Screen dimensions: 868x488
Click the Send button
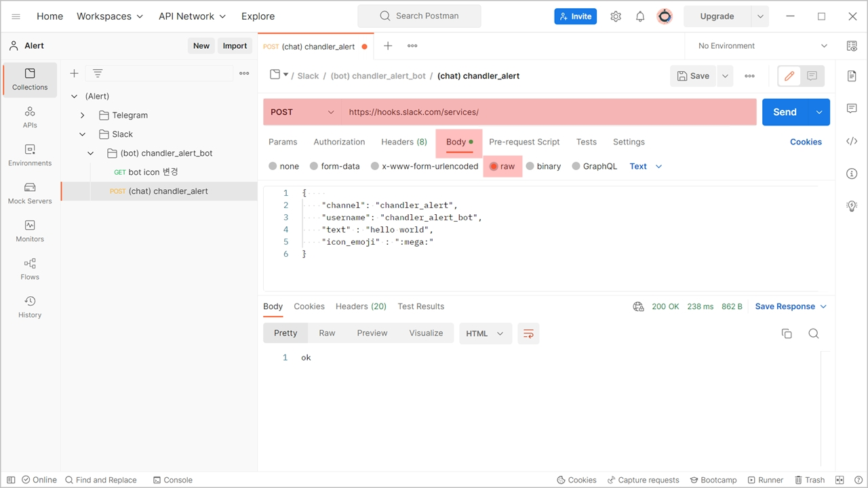pos(785,112)
